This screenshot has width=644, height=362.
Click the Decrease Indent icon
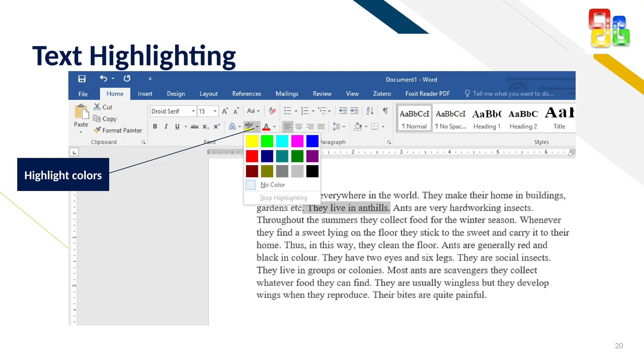343,111
